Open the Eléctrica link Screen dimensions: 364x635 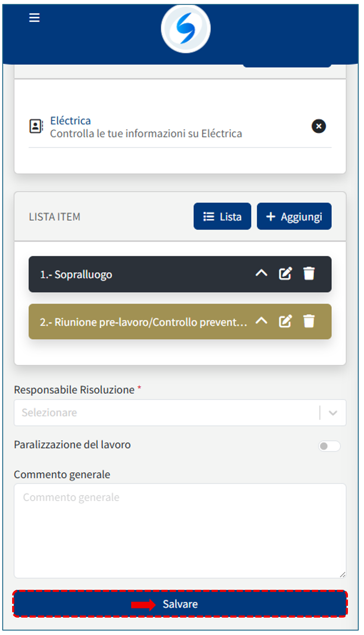[x=70, y=120]
